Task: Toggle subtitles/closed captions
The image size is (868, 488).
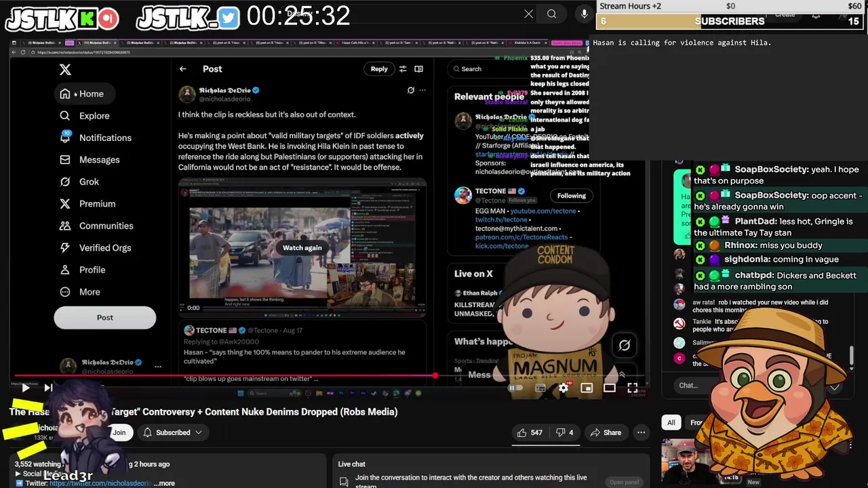Action: [540, 388]
